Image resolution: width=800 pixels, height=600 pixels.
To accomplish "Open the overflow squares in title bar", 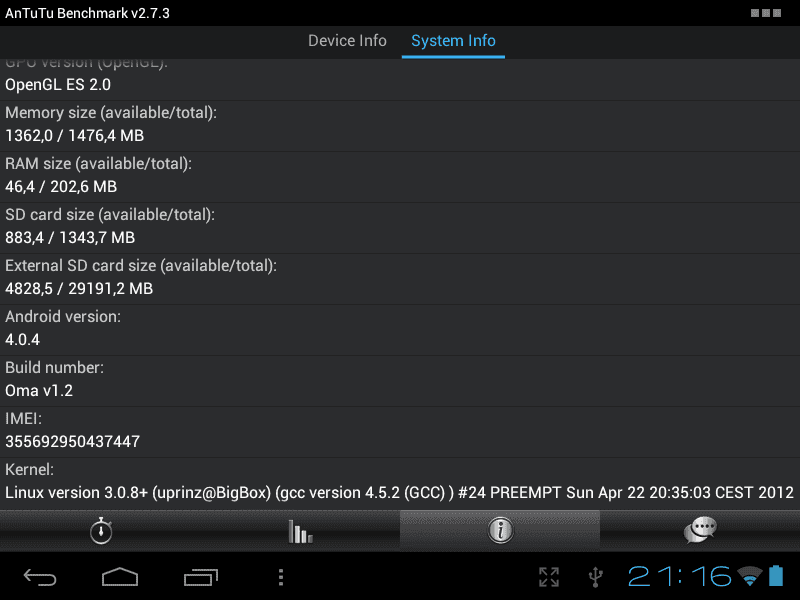I will point(766,13).
